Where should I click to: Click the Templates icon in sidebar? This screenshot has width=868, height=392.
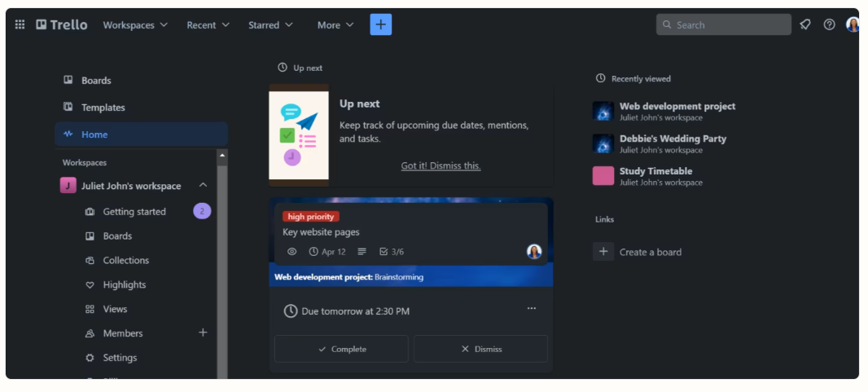pyautogui.click(x=68, y=107)
